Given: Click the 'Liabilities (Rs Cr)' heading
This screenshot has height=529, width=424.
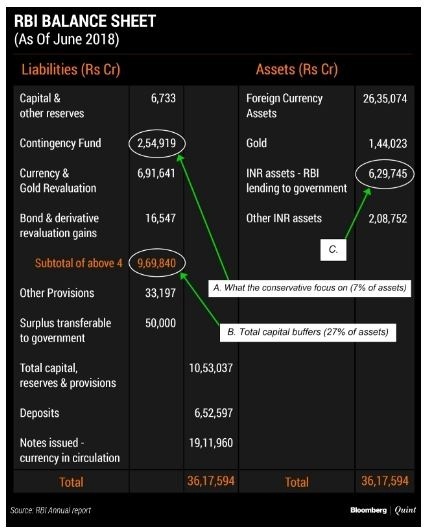Looking at the screenshot, I should coord(71,69).
